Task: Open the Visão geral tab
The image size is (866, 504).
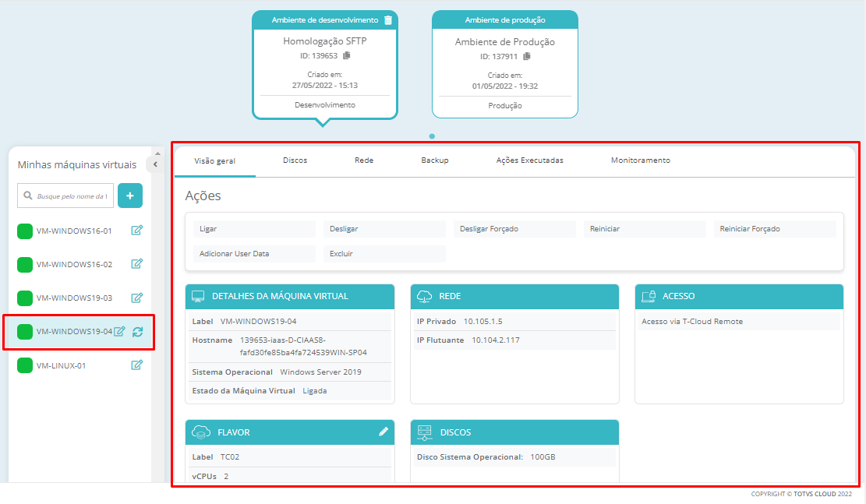Action: 215,160
